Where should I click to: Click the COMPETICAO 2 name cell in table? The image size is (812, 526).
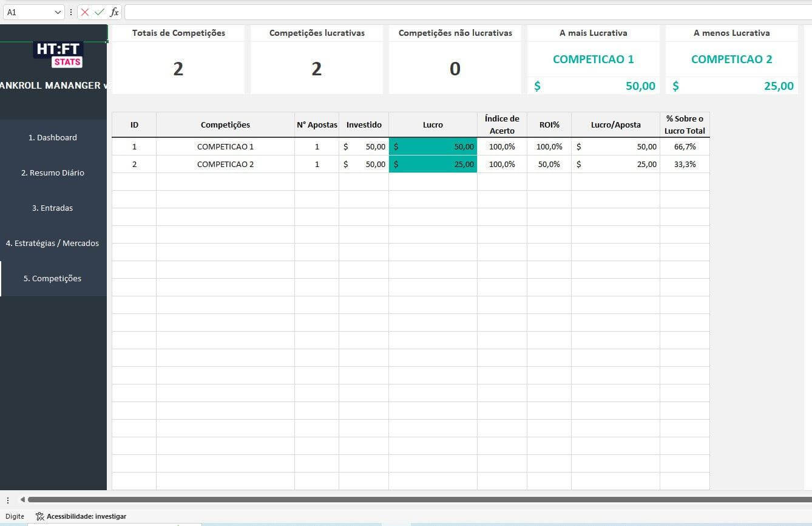point(225,165)
